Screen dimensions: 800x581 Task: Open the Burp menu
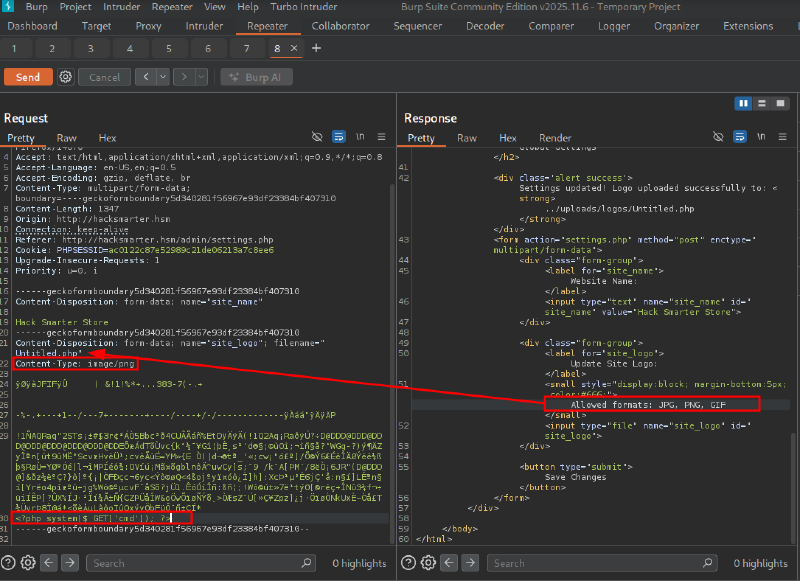point(36,7)
